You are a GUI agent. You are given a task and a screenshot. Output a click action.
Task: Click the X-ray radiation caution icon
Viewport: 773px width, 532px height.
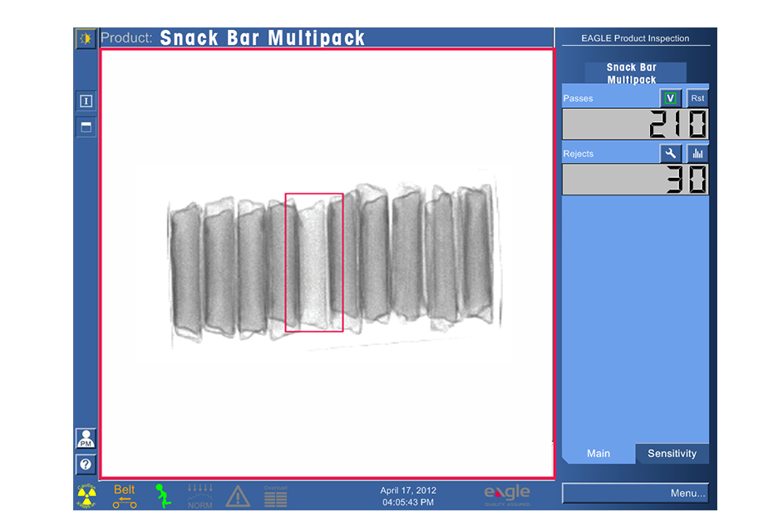point(87,496)
